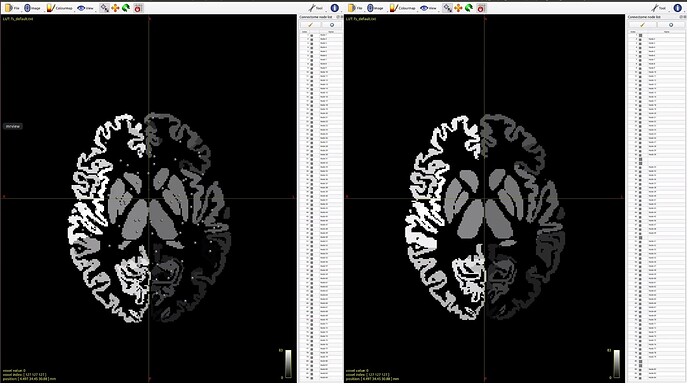Open the View dropdown in right window
Viewport: 690px width, 386px height.
429,8
